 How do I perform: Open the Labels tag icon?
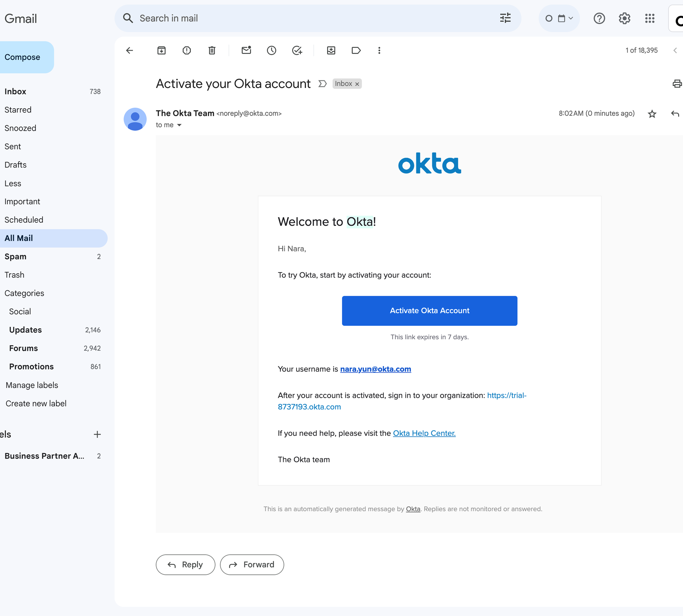(356, 51)
